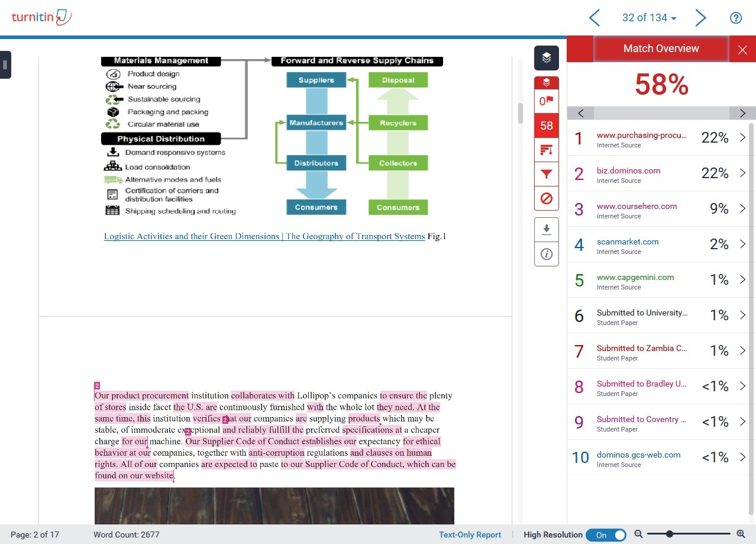
Task: Close the Match Overview panel
Action: click(742, 50)
